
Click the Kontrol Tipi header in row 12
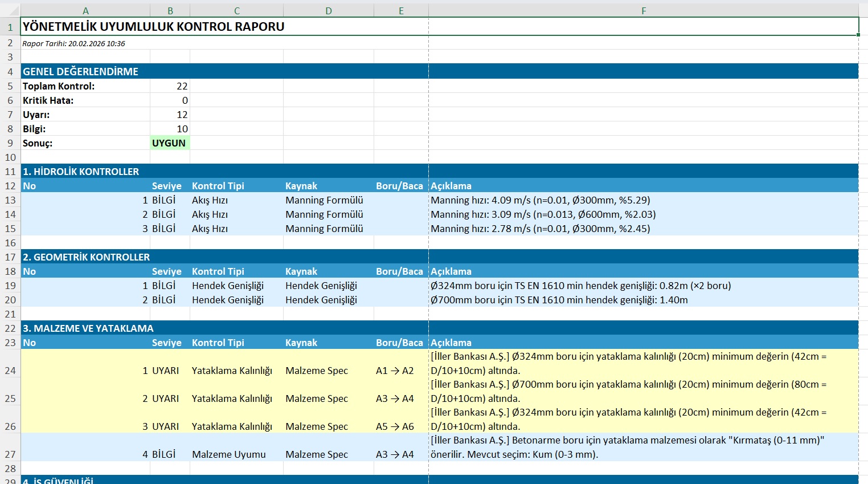pyautogui.click(x=236, y=186)
